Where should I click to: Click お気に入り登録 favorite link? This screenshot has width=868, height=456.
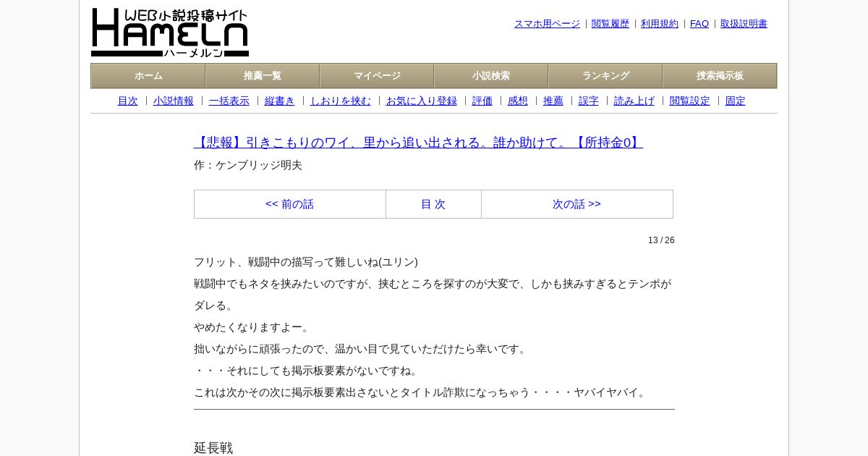click(422, 101)
